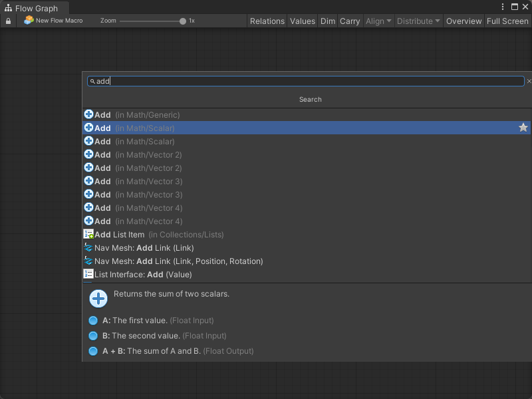The image size is (532, 399).
Task: Clear the search with the X icon
Action: click(529, 81)
